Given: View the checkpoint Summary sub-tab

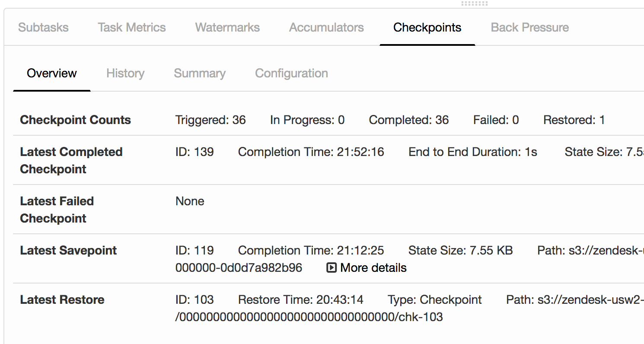Looking at the screenshot, I should 200,73.
